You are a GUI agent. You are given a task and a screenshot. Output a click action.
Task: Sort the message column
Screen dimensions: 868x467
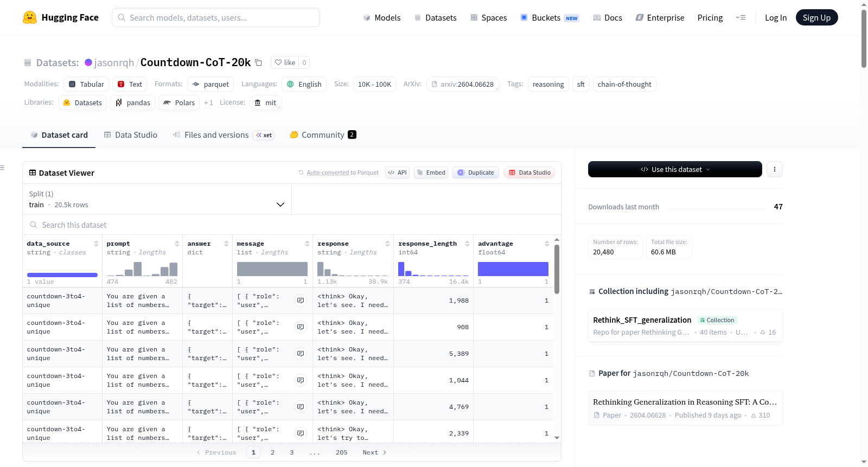[x=307, y=244]
